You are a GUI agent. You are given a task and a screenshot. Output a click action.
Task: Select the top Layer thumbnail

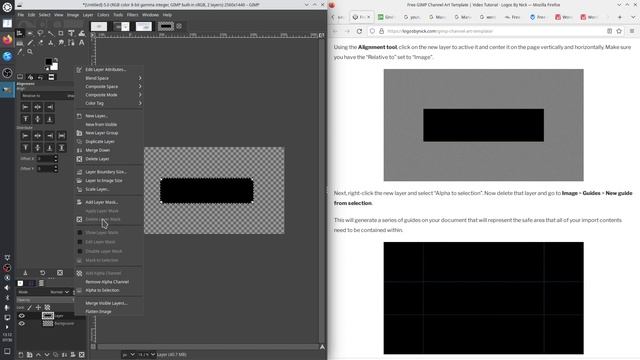pos(48,316)
